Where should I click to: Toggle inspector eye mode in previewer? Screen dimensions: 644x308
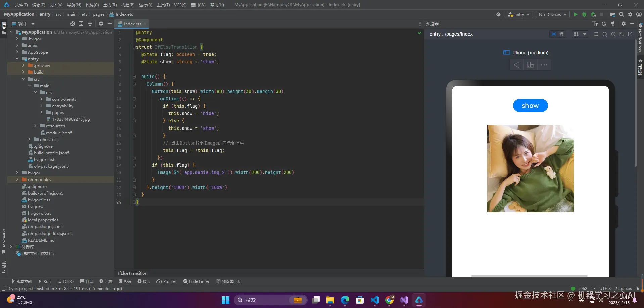pos(554,34)
